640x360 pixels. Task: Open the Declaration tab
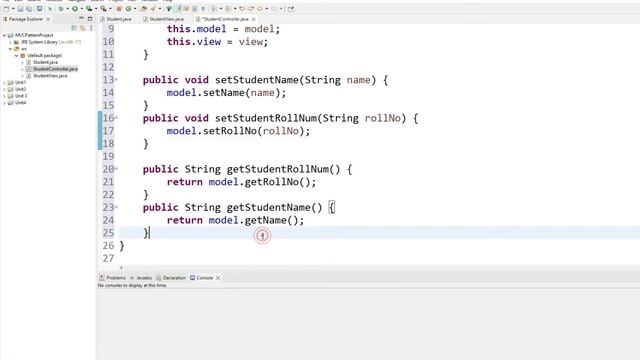coord(171,278)
